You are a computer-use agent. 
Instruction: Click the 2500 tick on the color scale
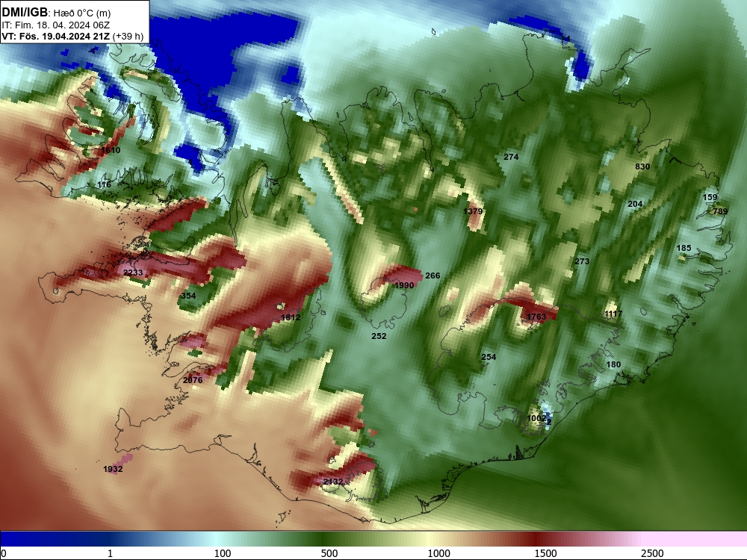(x=652, y=553)
